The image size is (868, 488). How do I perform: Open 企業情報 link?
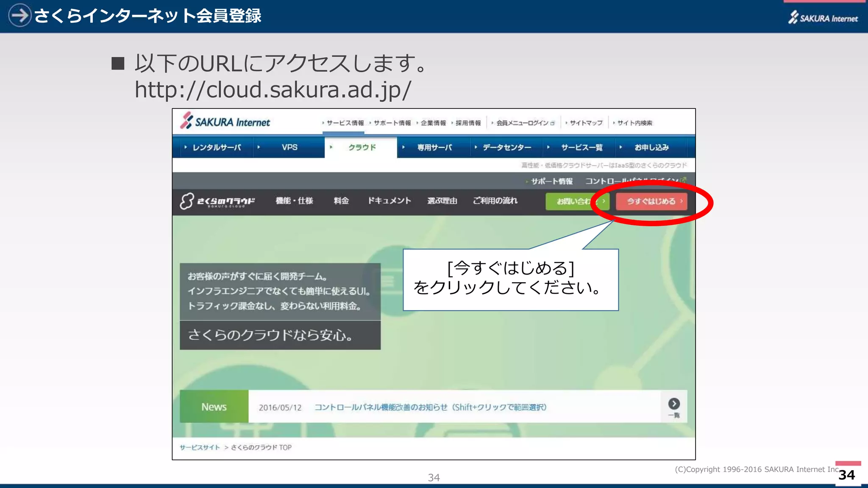click(x=433, y=123)
